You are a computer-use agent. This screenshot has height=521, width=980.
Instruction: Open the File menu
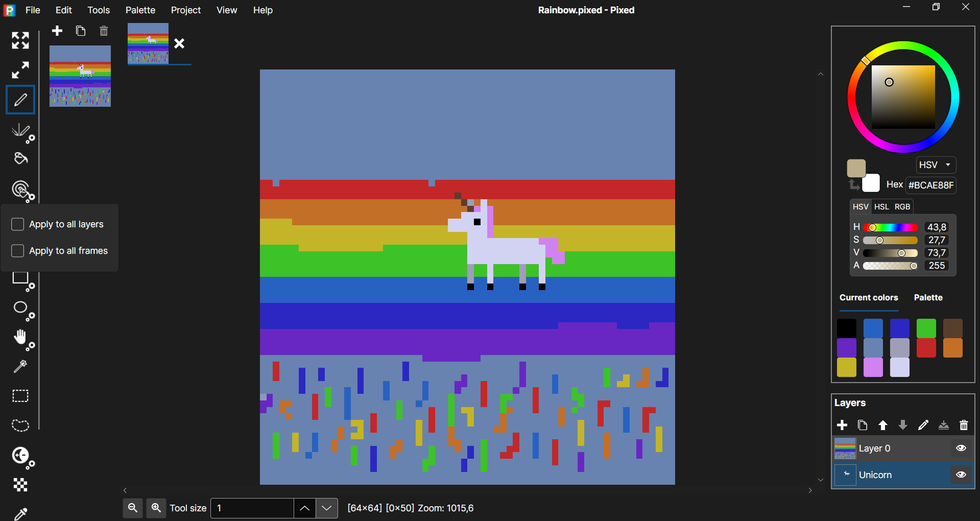33,10
